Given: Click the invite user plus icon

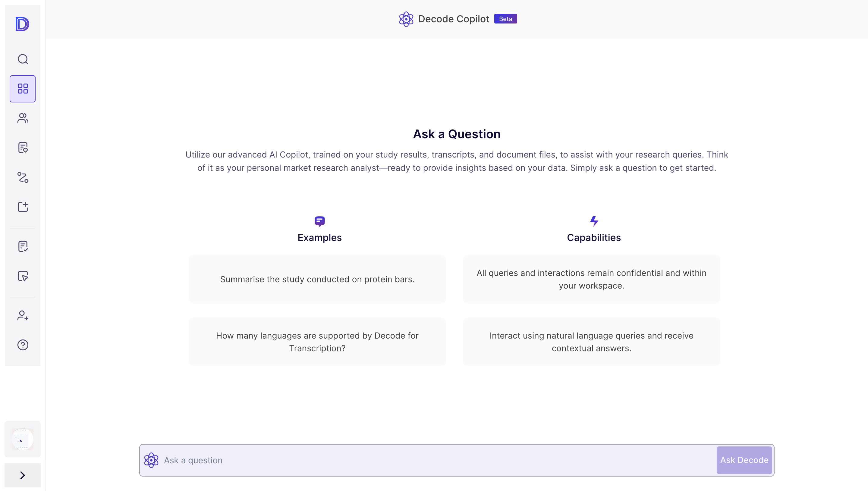Looking at the screenshot, I should [23, 315].
